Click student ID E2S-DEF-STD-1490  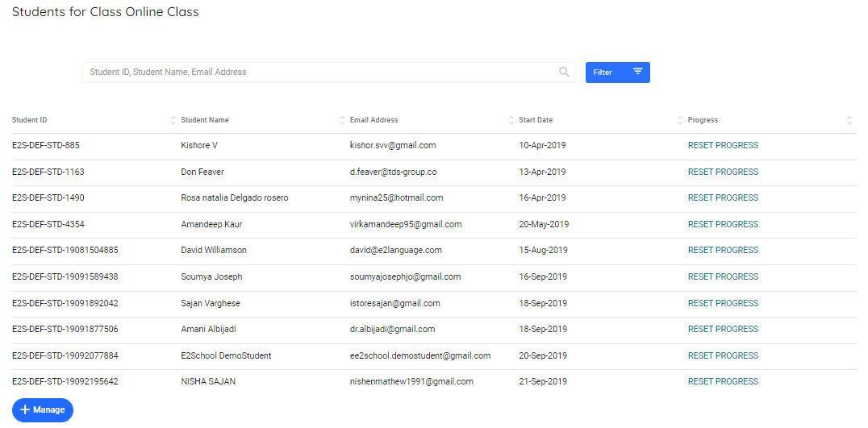[48, 198]
